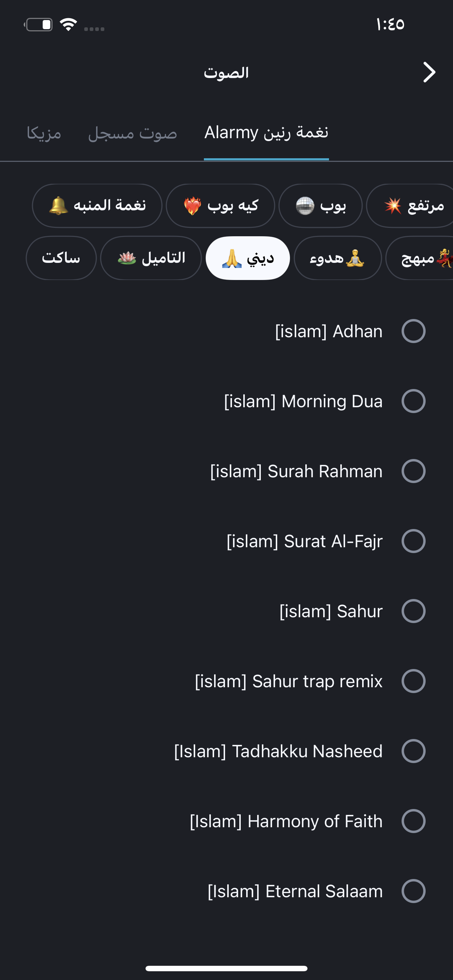Select the silent category chip
Viewport: 453px width, 980px height.
61,258
